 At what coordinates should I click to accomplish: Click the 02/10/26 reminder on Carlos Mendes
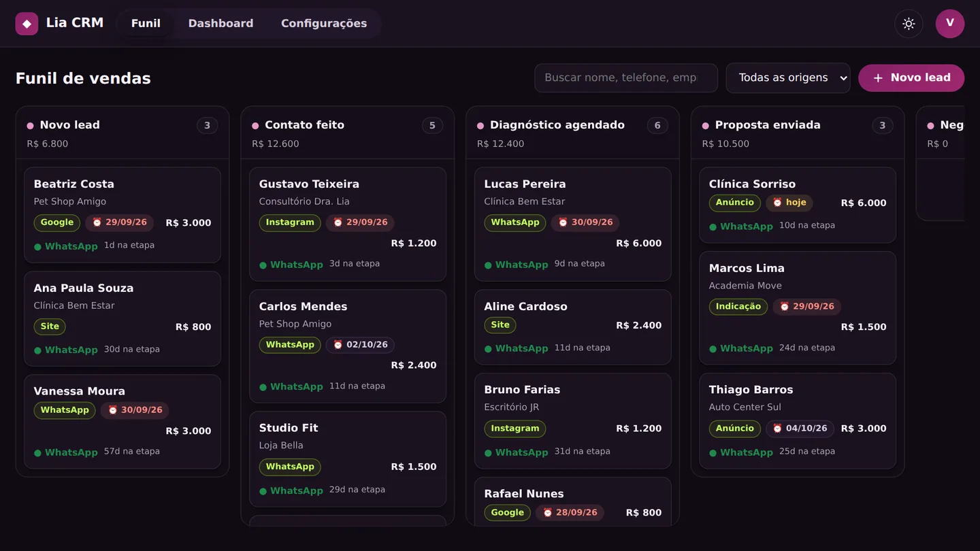tap(360, 345)
